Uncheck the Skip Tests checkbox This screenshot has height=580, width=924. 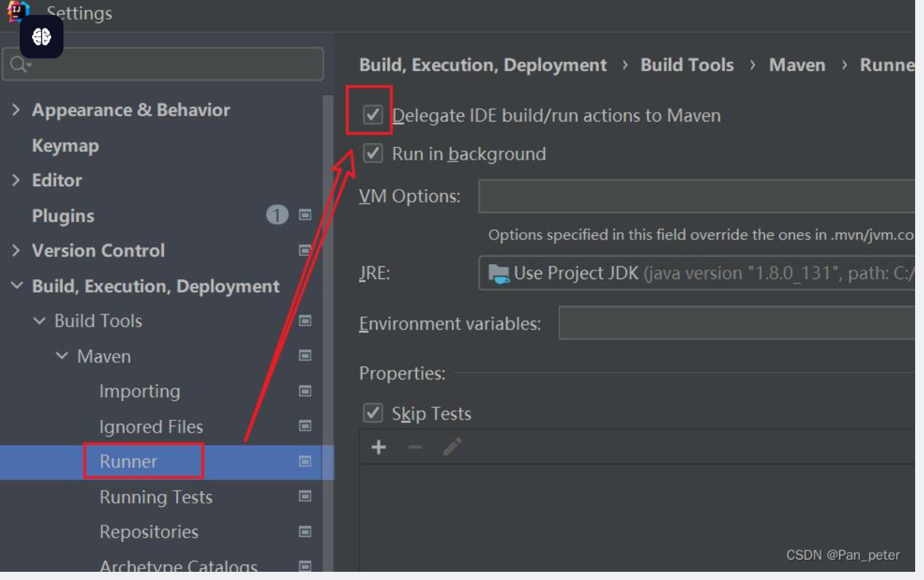[x=373, y=413]
